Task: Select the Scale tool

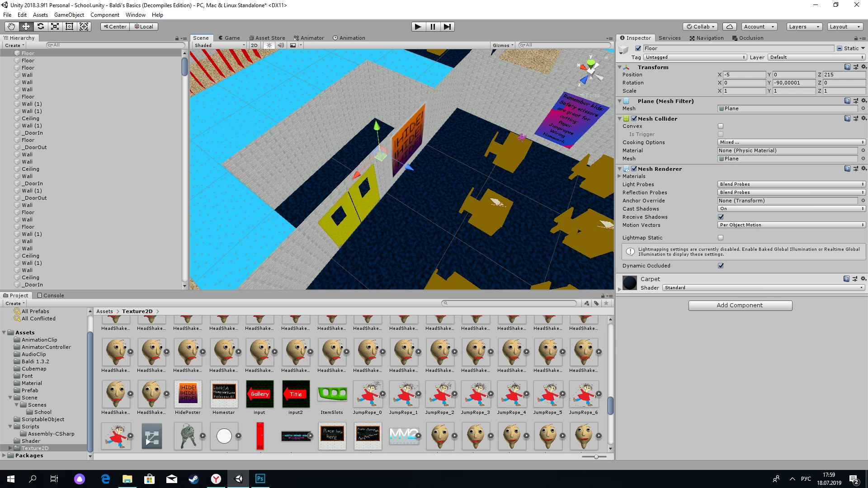Action: [55, 27]
